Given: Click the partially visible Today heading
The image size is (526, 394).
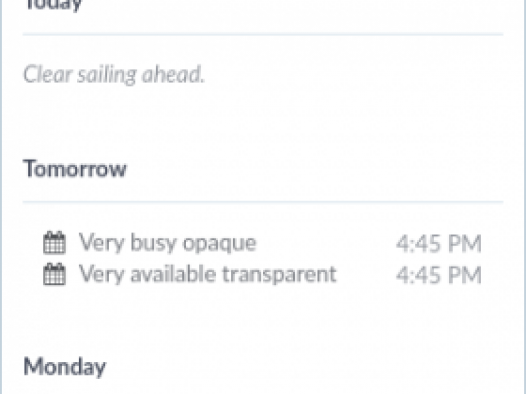Looking at the screenshot, I should coord(54,5).
